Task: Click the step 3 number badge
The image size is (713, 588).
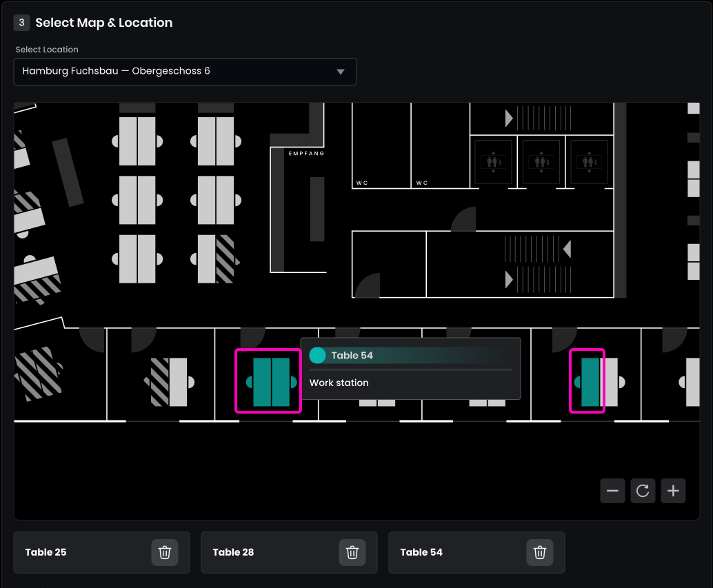Action: [x=21, y=23]
